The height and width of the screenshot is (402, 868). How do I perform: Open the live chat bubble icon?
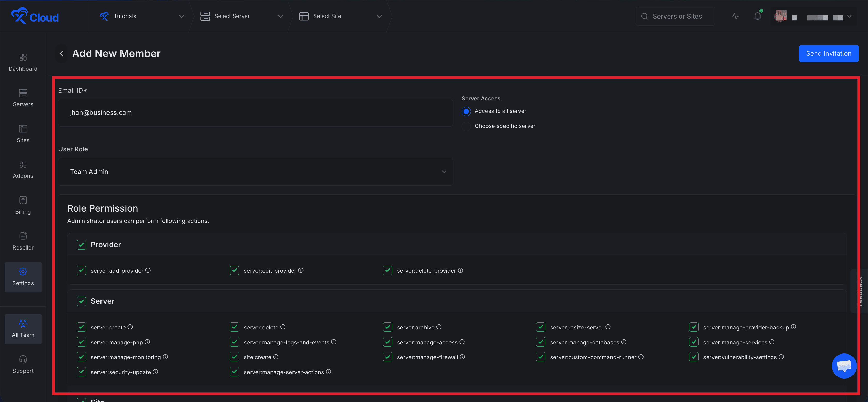pos(844,366)
